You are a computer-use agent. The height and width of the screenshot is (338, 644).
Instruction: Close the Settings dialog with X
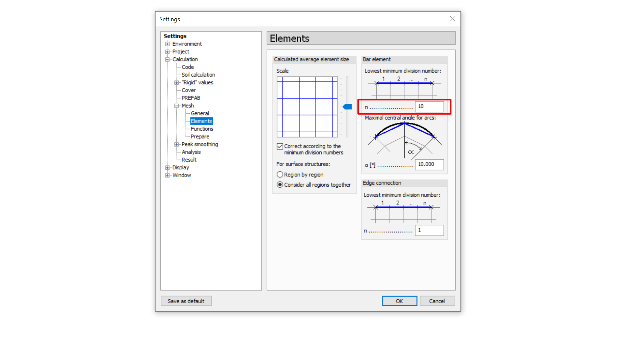click(x=452, y=19)
